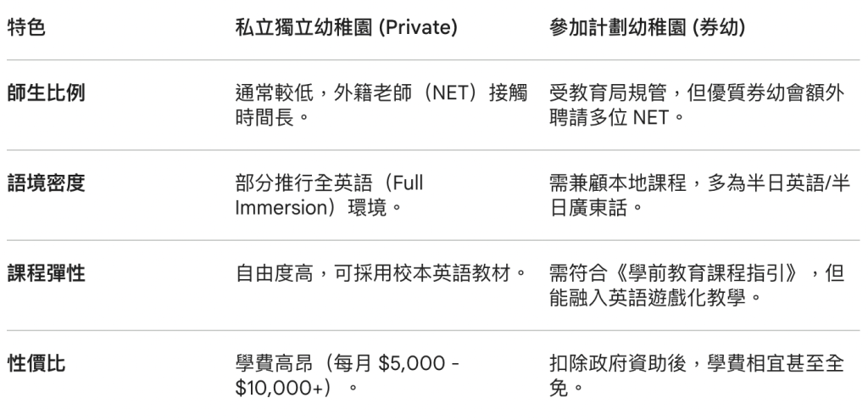The height and width of the screenshot is (420, 868).
Task: Click the cell about 外籍老師（NET）接觸時間長
Action: [x=381, y=104]
